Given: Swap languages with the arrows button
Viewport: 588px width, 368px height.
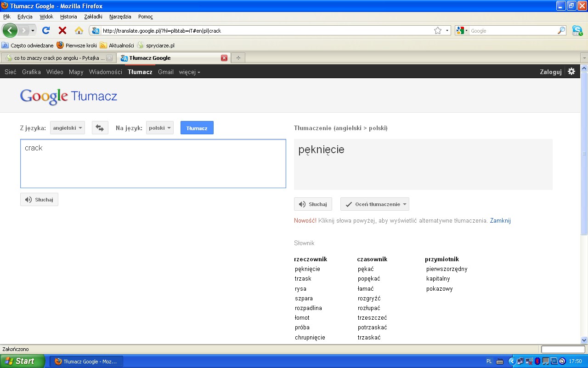Looking at the screenshot, I should 100,128.
